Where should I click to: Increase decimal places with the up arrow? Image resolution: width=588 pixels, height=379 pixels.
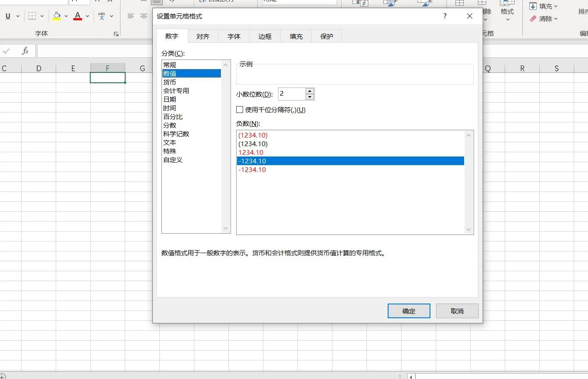click(x=310, y=91)
